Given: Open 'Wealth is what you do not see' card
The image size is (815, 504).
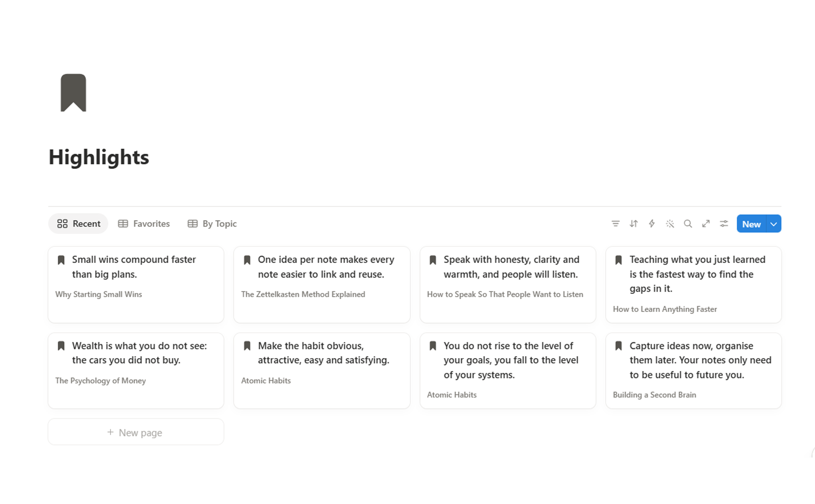Looking at the screenshot, I should point(136,371).
